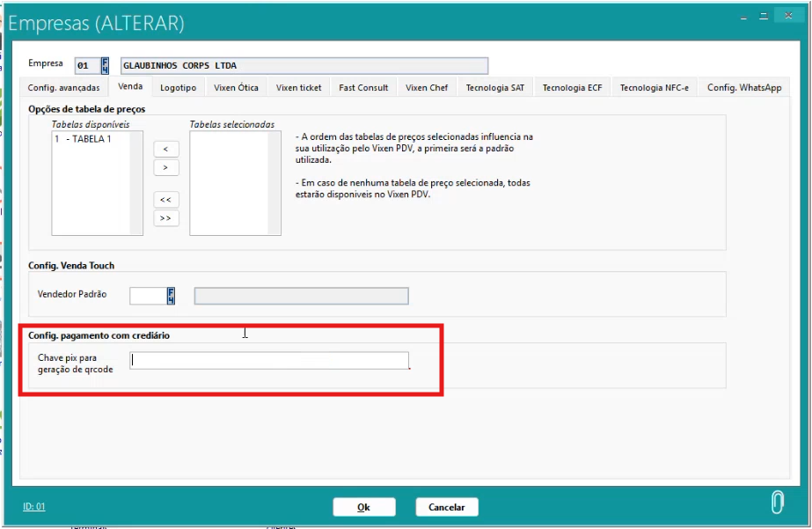812x529 pixels.
Task: Open the Fast Consult tab
Action: [363, 88]
